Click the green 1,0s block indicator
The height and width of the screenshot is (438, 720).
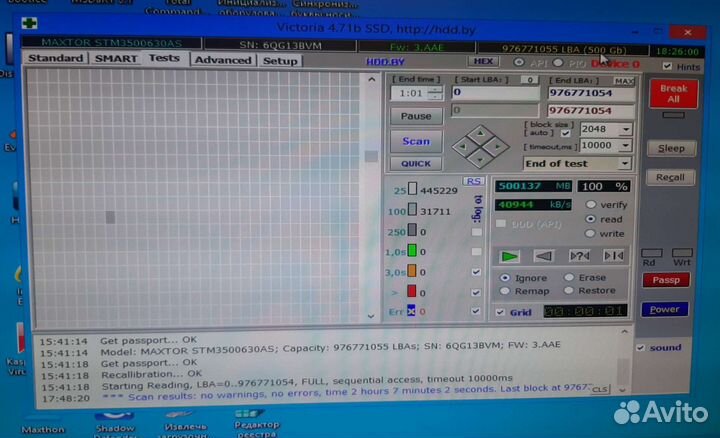click(412, 251)
